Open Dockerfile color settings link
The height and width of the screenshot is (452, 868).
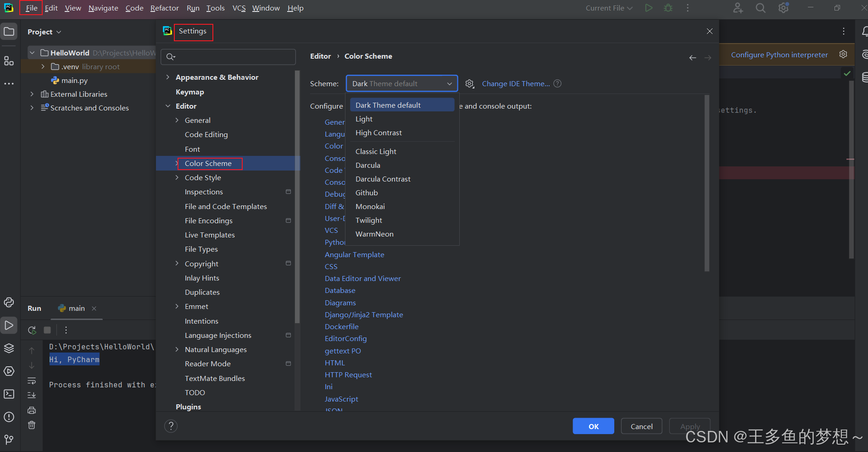(341, 326)
